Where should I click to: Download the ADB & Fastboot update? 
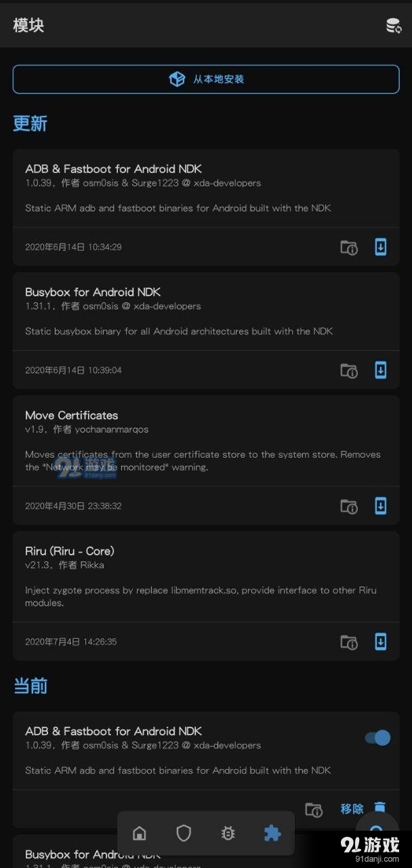(x=381, y=247)
